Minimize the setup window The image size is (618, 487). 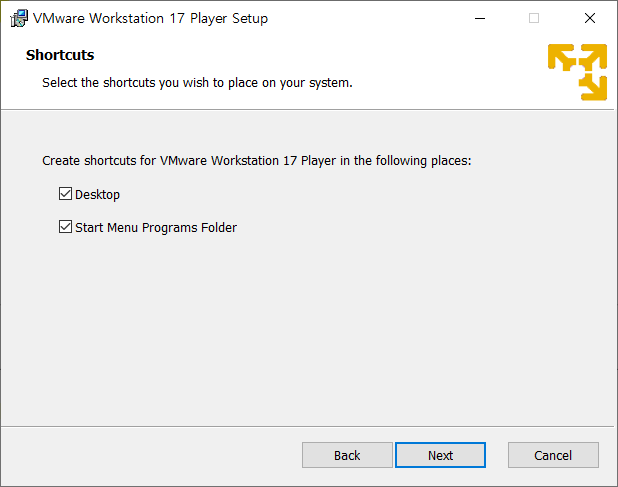pos(480,18)
